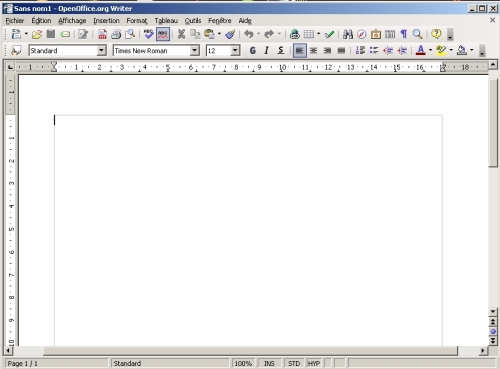
Task: Export directly as PDF icon
Action: [102, 34]
